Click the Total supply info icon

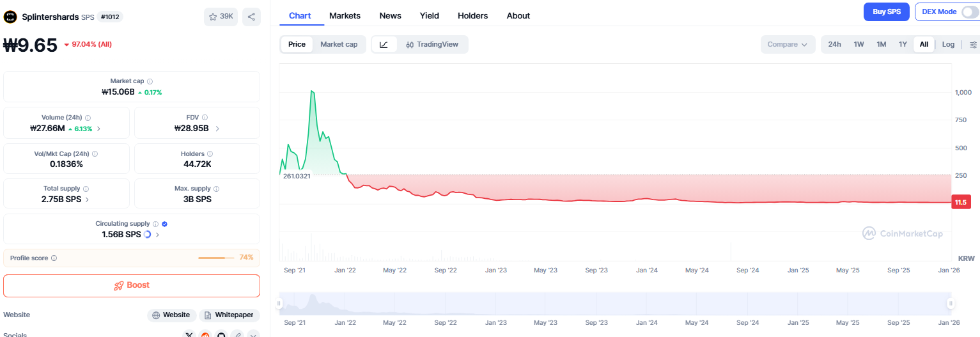point(86,189)
